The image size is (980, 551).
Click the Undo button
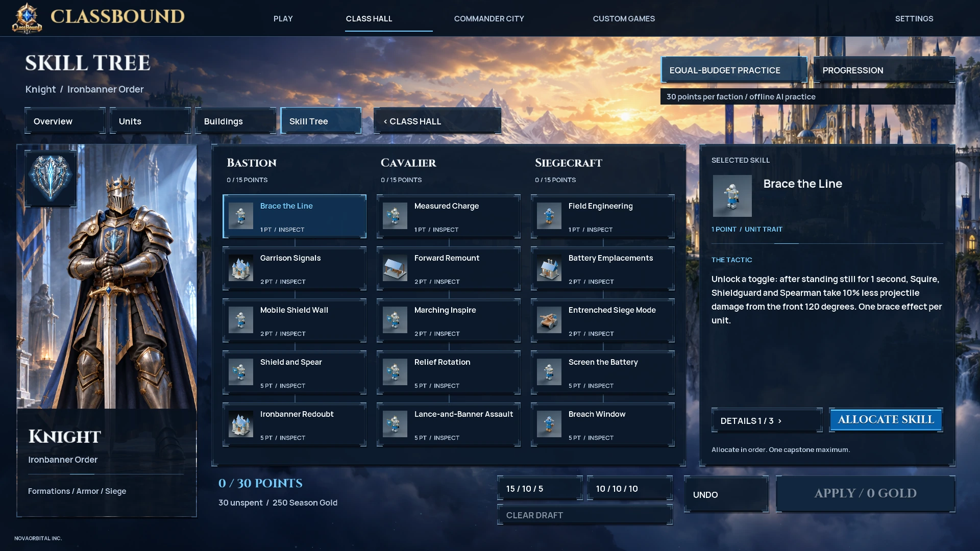726,494
